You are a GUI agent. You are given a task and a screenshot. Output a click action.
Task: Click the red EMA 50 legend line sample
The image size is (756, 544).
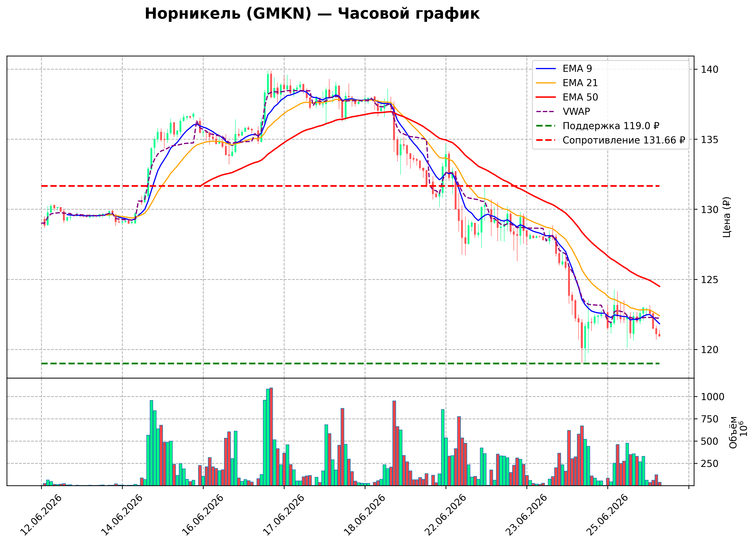546,97
